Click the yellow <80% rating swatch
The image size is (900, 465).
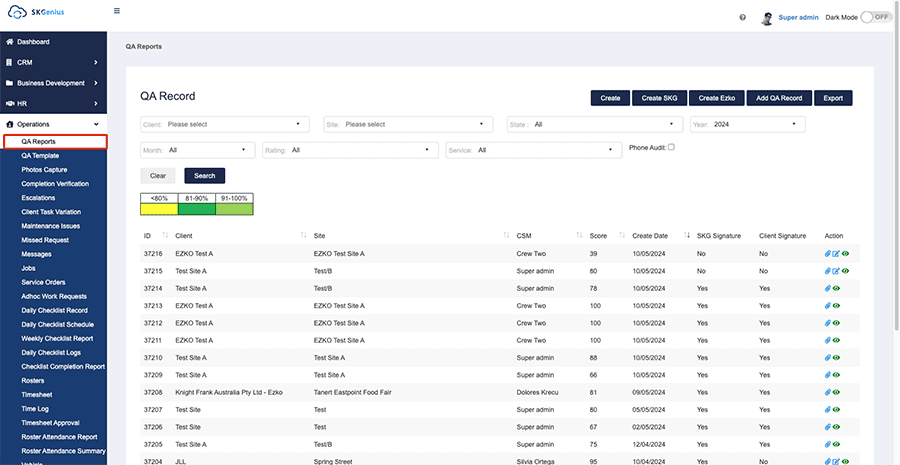159,208
